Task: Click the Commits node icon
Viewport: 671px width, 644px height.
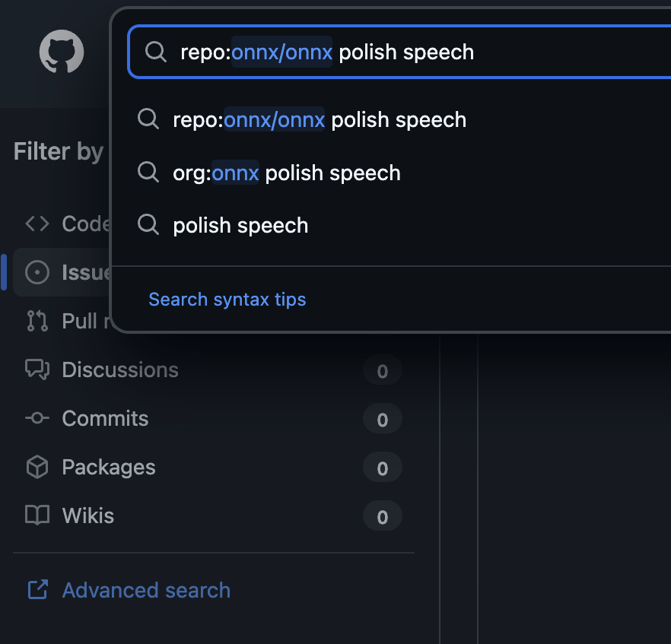Action: coord(37,418)
